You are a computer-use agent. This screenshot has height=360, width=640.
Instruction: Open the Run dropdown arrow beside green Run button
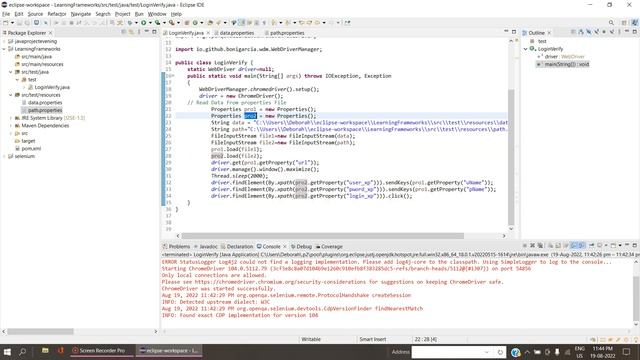click(150, 23)
